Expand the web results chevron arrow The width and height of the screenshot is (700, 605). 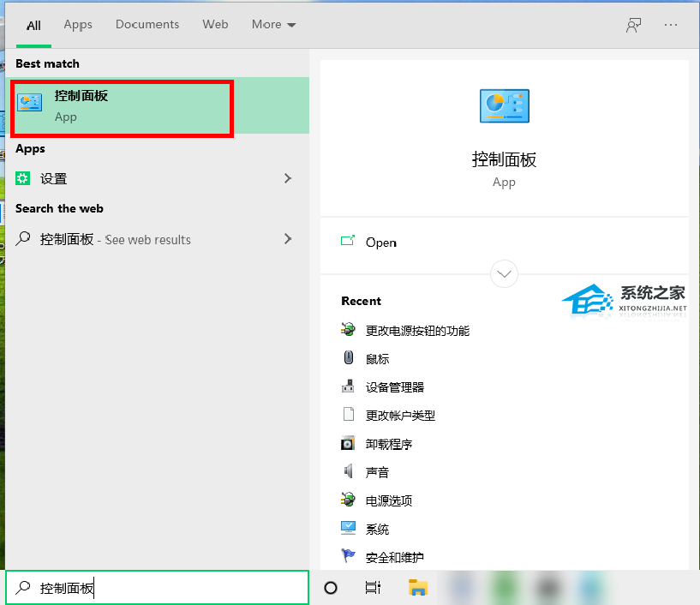click(x=288, y=239)
